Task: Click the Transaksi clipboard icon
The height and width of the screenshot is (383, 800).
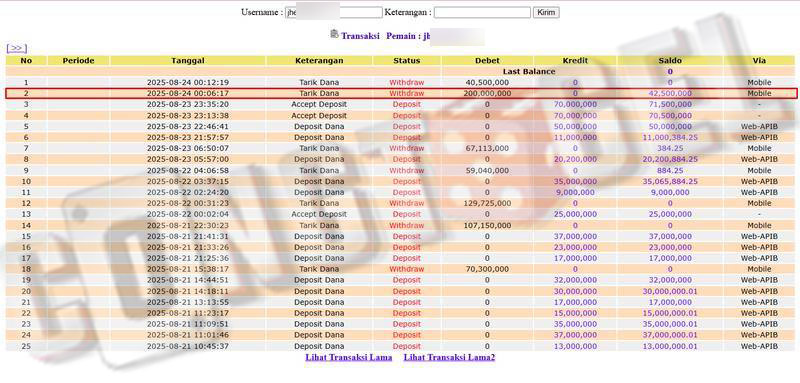Action: 335,35
